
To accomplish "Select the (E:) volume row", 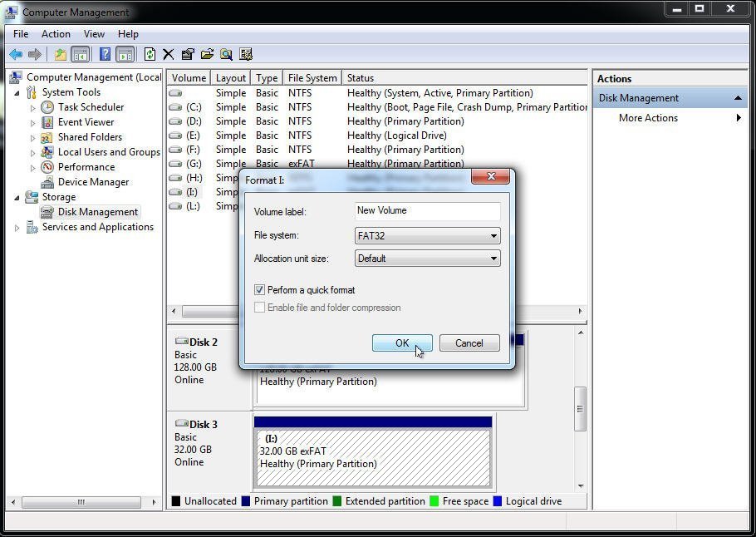I will click(377, 135).
